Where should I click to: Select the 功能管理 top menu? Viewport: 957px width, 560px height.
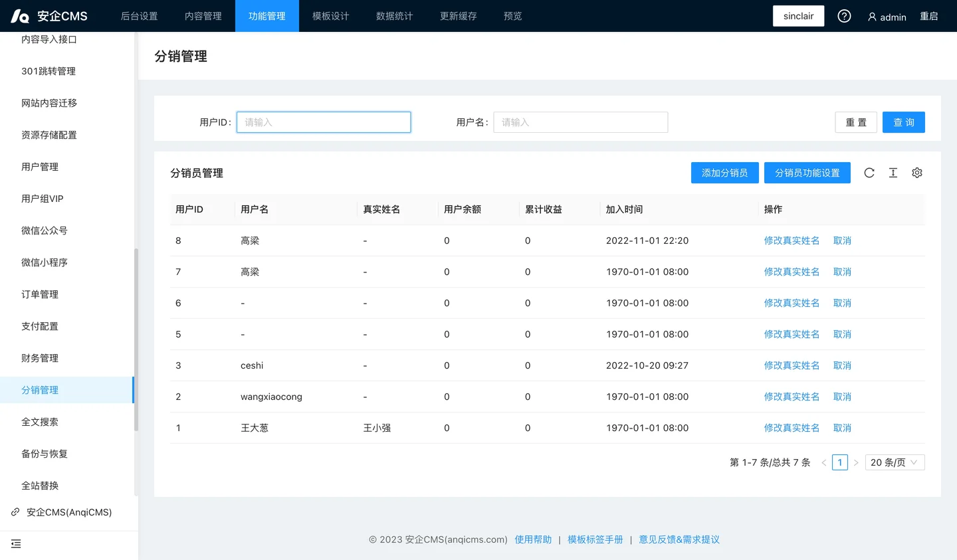pos(267,16)
